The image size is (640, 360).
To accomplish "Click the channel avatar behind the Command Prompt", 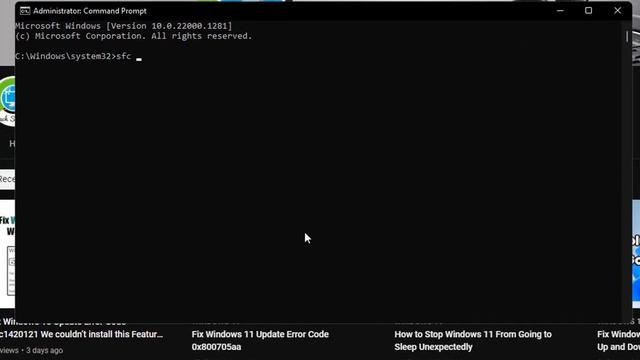I will point(7,100).
